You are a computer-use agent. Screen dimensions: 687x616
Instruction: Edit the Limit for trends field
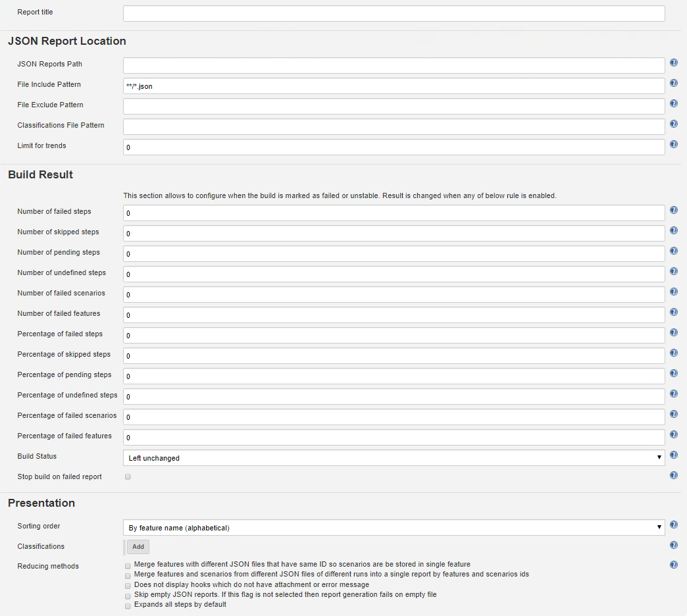(394, 147)
